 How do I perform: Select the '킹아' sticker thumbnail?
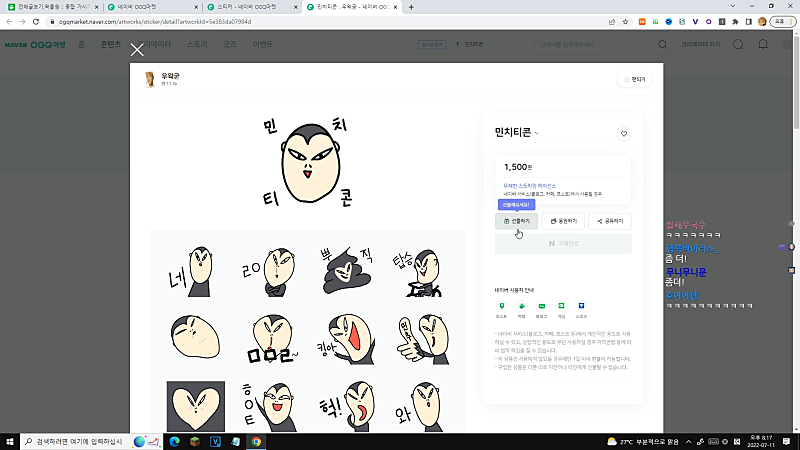point(347,339)
